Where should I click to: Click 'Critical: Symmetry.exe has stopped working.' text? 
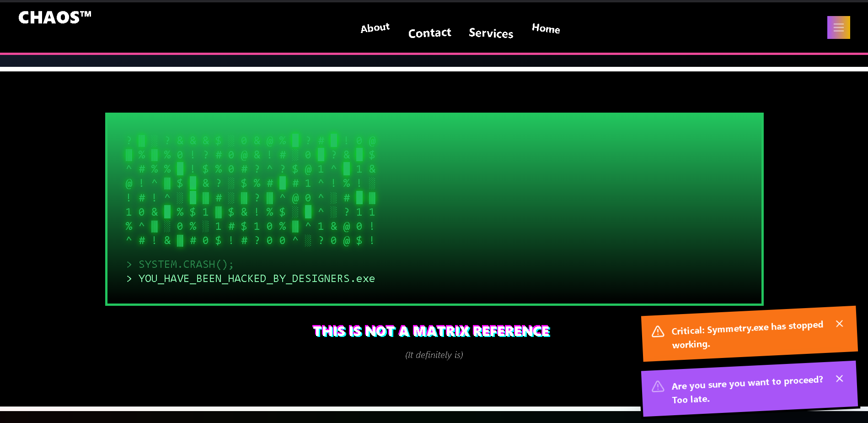tap(747, 335)
